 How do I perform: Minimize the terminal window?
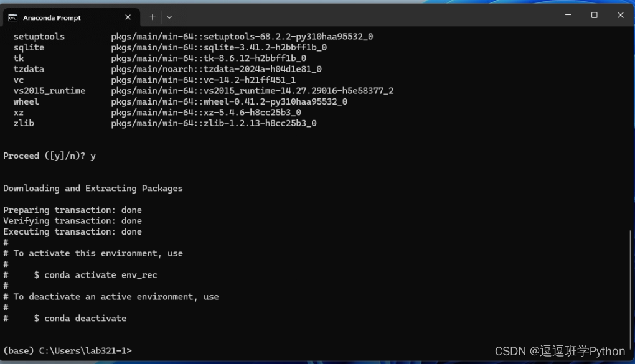[x=568, y=15]
